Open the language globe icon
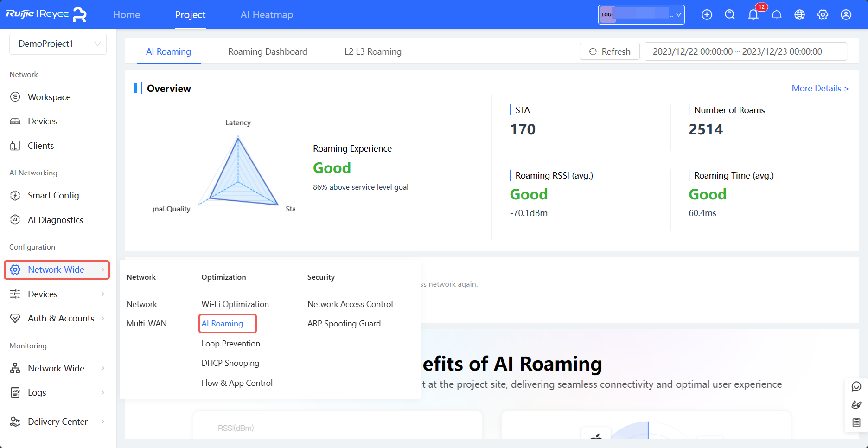The height and width of the screenshot is (448, 868). click(799, 14)
